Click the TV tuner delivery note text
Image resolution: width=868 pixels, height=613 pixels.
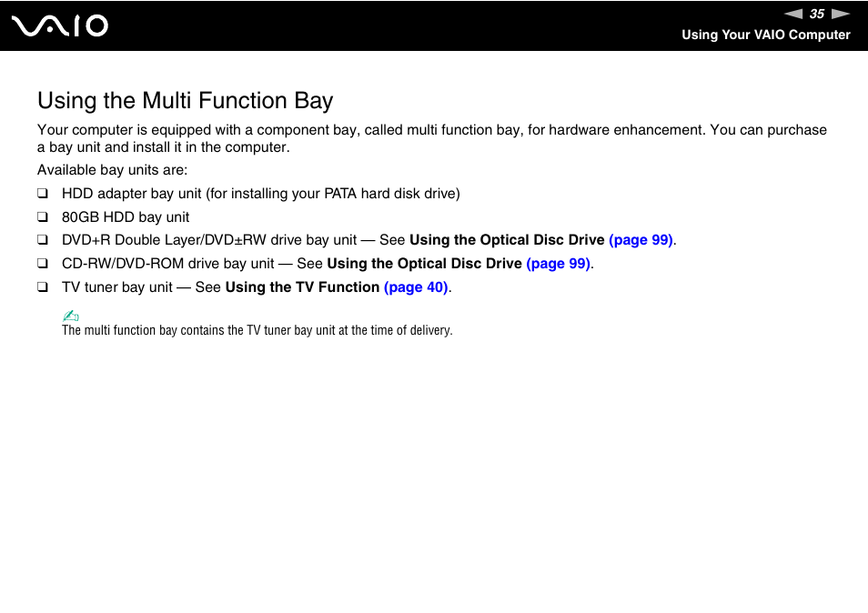[x=257, y=330]
